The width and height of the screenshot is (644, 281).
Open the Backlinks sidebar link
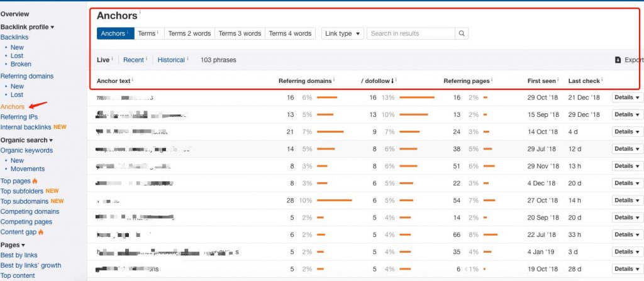[x=14, y=37]
